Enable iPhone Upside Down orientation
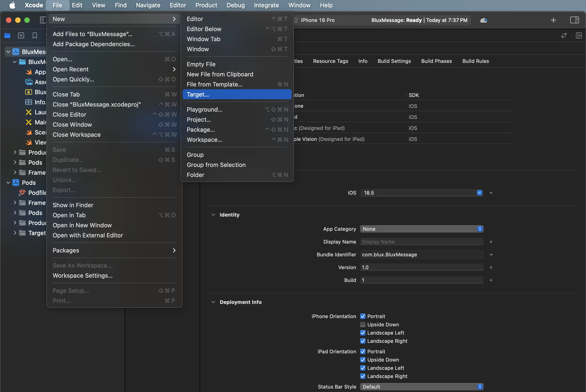The height and width of the screenshot is (392, 586). [x=363, y=325]
